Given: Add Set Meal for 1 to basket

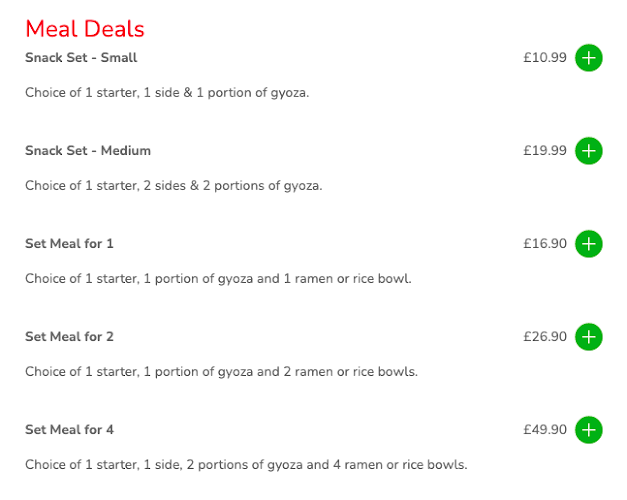Looking at the screenshot, I should 589,244.
